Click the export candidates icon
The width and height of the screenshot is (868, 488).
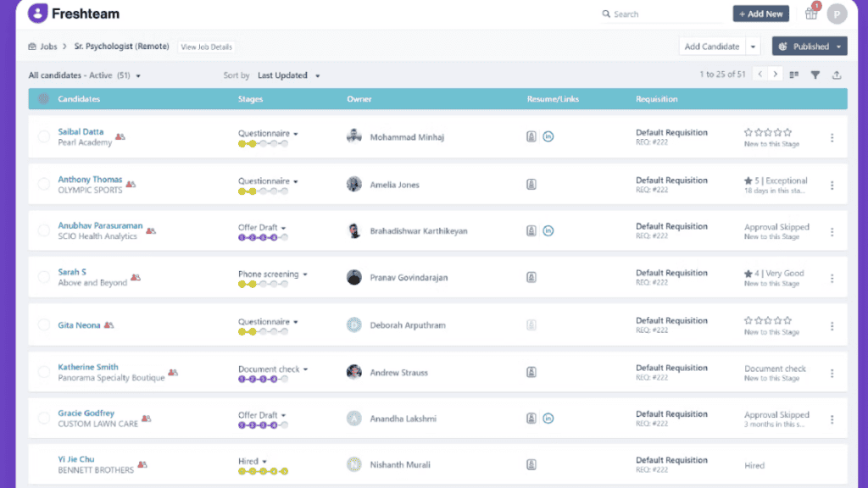836,75
